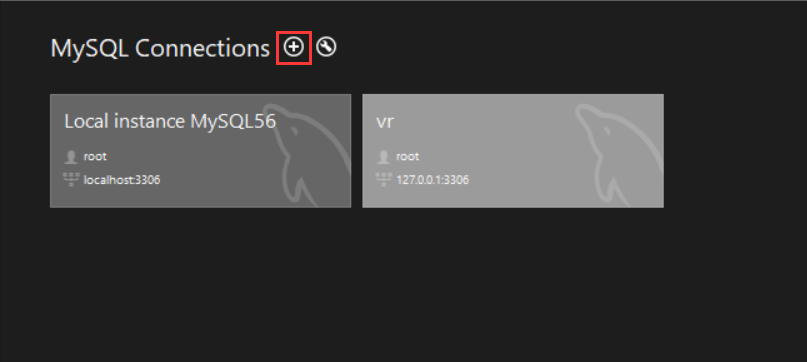Click the vr connection title text

[384, 123]
